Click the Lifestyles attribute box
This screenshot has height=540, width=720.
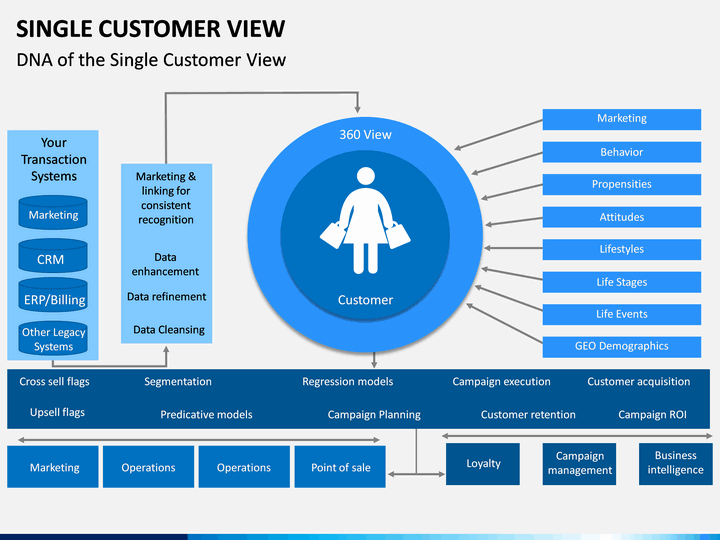(x=622, y=250)
